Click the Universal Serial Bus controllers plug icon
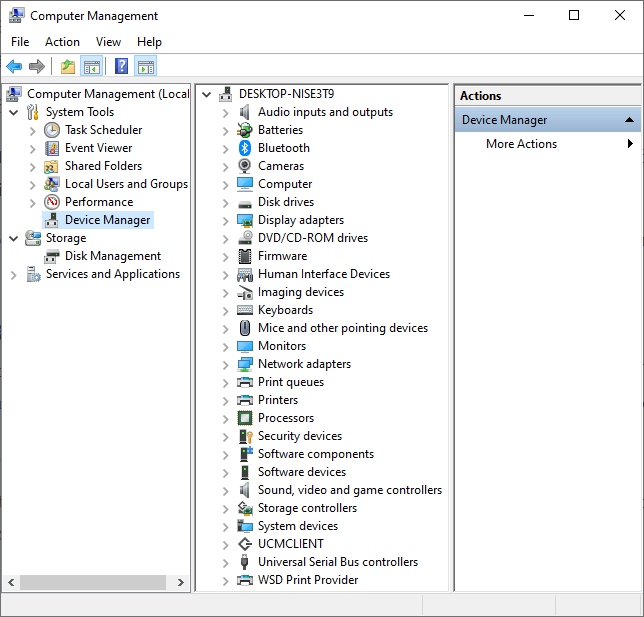Screen dimensions: 644x617 click(x=244, y=562)
